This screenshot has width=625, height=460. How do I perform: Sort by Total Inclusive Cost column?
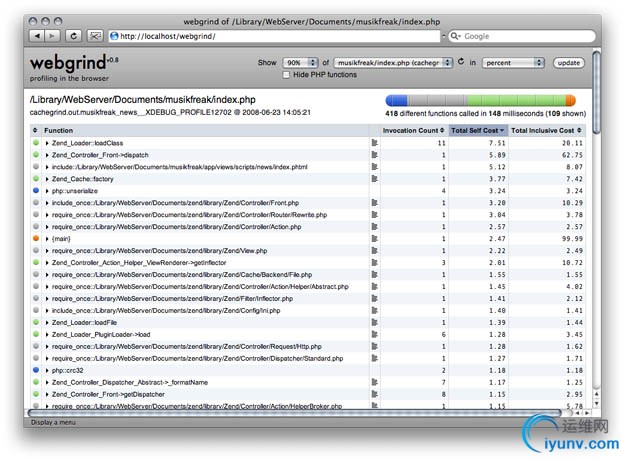(546, 130)
